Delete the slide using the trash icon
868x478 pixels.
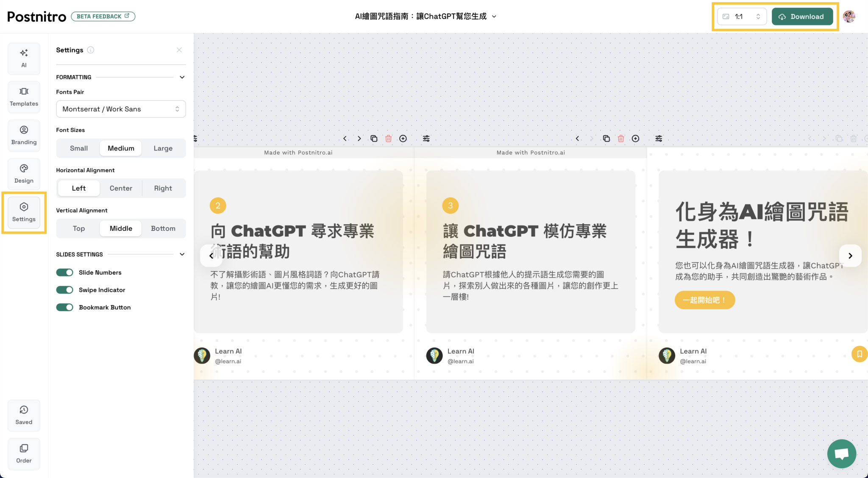388,138
